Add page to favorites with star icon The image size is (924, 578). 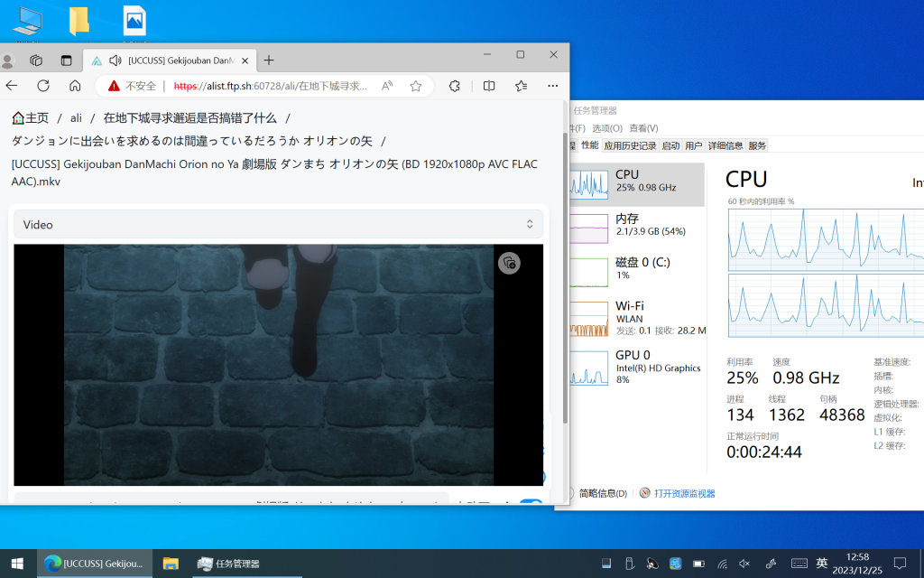tap(416, 86)
